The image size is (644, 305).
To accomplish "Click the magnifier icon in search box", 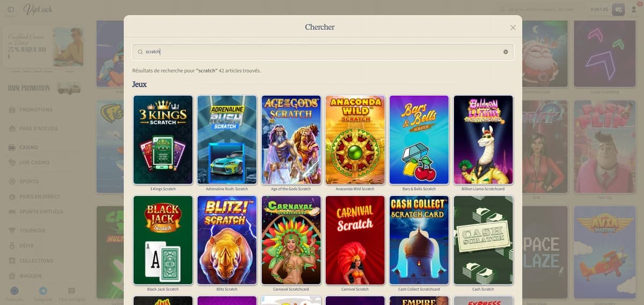I will [x=140, y=52].
